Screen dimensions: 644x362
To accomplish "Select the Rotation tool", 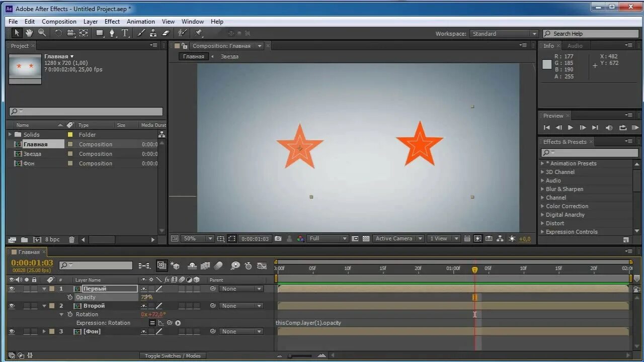I will click(x=58, y=33).
